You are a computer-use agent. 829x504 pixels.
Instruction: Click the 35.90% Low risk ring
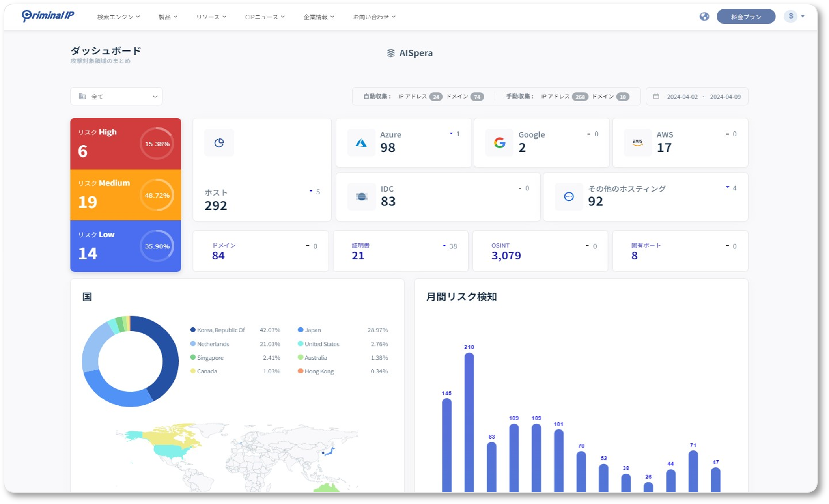point(157,246)
